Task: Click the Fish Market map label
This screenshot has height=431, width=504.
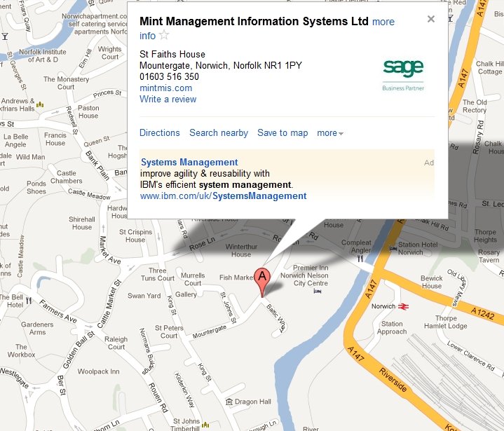Action: 236,278
